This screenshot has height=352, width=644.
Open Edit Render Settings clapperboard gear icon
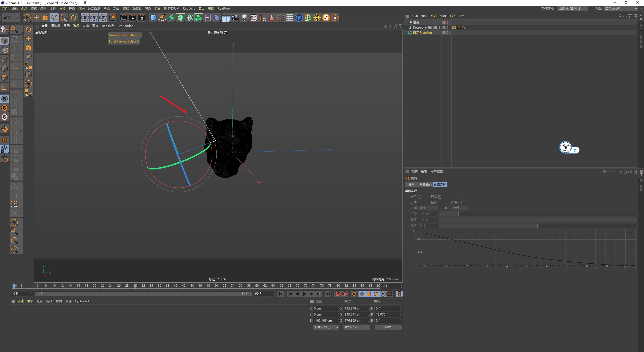142,18
